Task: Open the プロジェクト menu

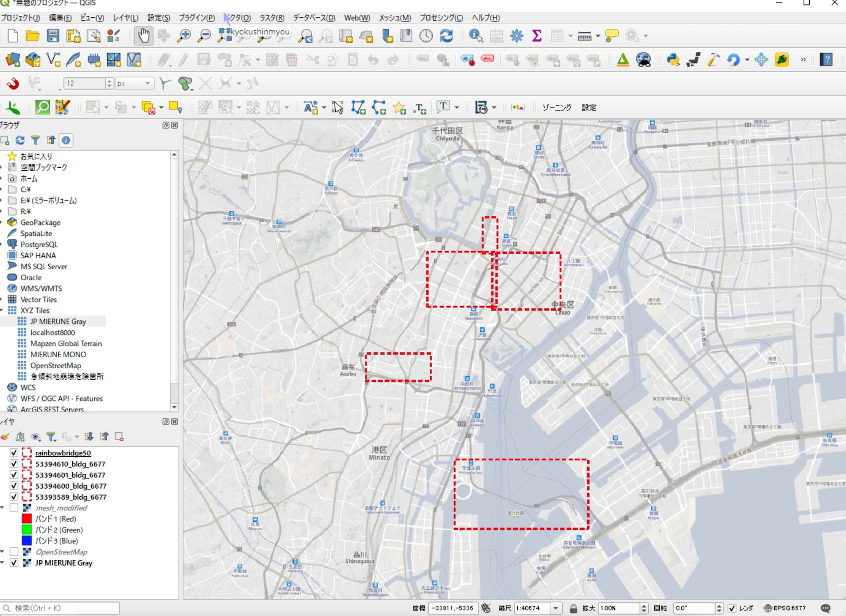Action: [20, 17]
